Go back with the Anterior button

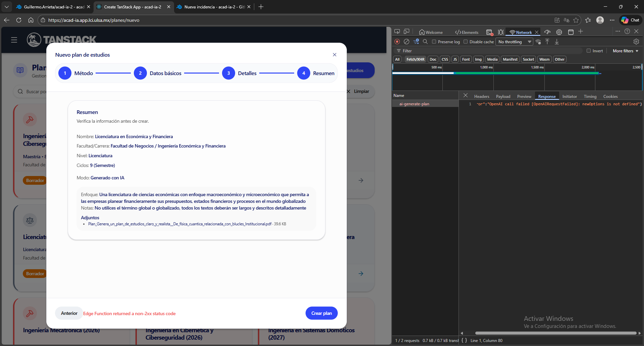(69, 313)
